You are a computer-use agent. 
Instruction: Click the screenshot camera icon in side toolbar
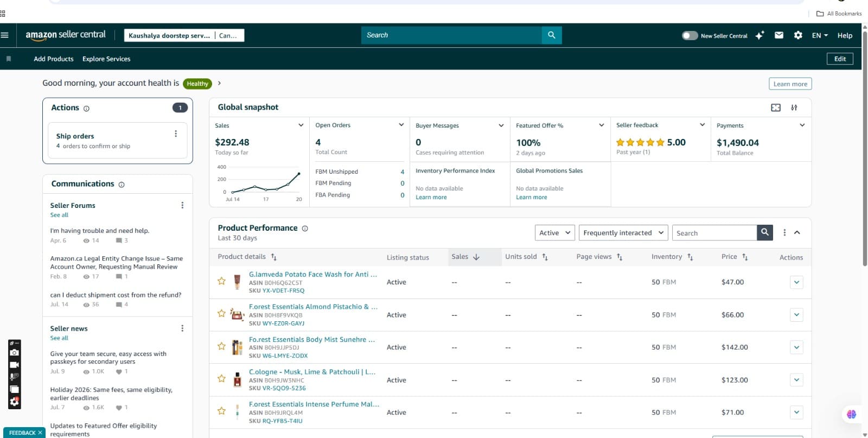coord(14,353)
